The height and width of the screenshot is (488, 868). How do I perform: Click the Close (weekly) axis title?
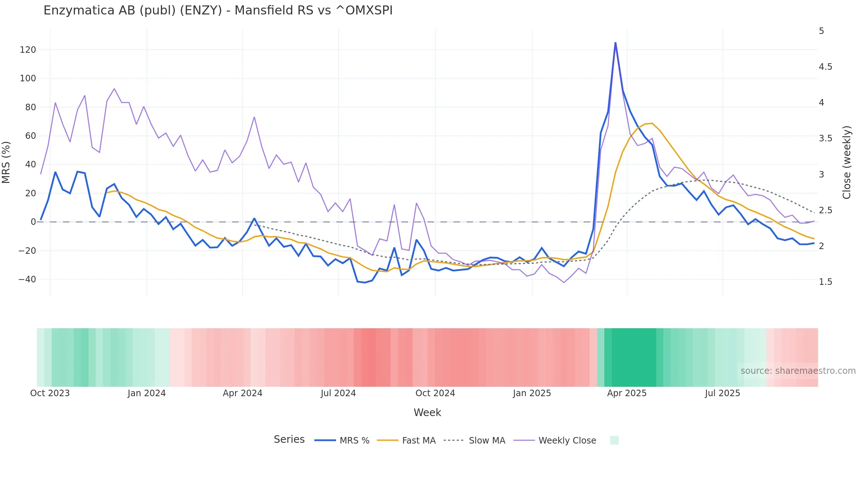[x=847, y=162]
